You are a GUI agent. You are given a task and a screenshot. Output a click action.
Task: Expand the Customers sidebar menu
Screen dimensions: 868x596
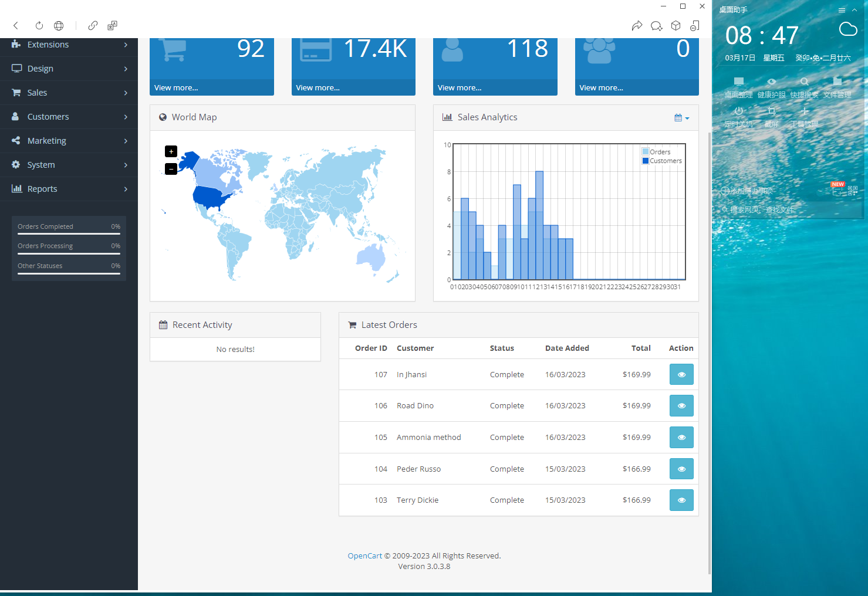click(x=69, y=117)
